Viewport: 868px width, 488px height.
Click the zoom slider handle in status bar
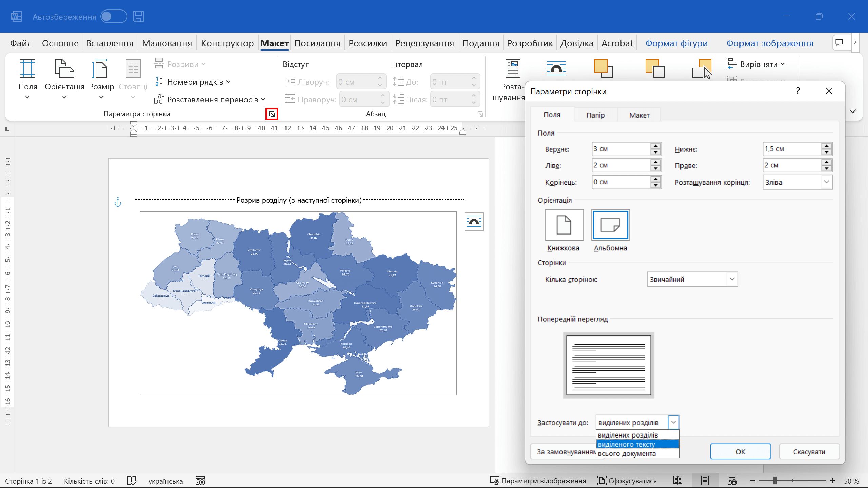tap(775, 481)
